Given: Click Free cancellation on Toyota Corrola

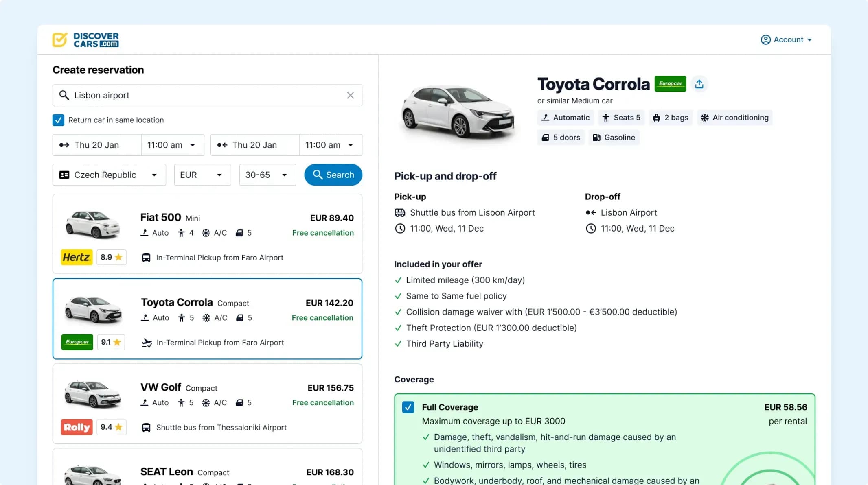Looking at the screenshot, I should tap(322, 318).
